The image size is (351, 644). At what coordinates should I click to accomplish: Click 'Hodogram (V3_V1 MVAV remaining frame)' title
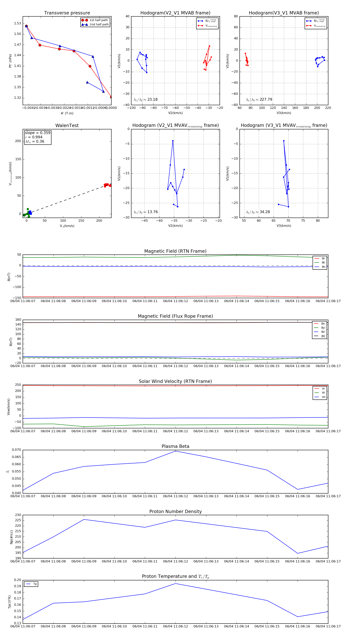tap(284, 125)
